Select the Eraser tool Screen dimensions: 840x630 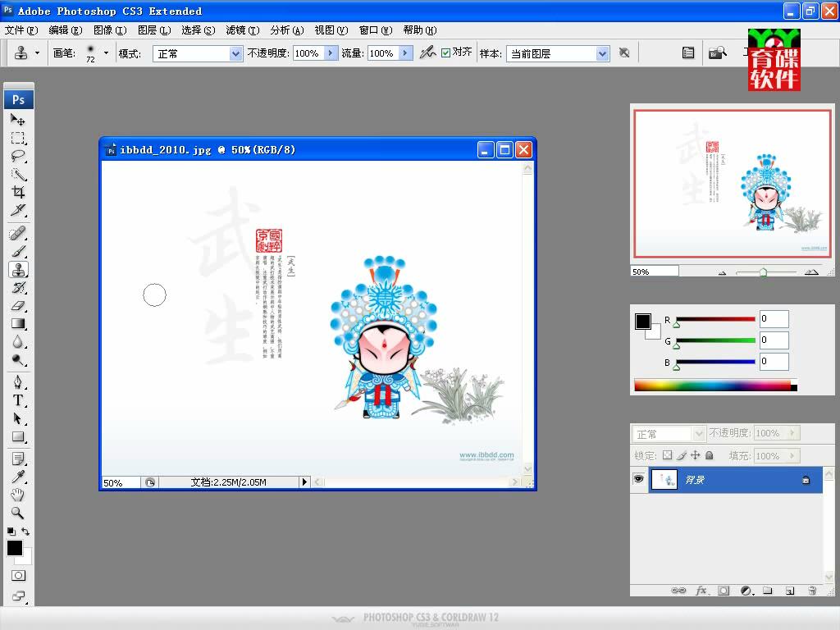pyautogui.click(x=18, y=306)
